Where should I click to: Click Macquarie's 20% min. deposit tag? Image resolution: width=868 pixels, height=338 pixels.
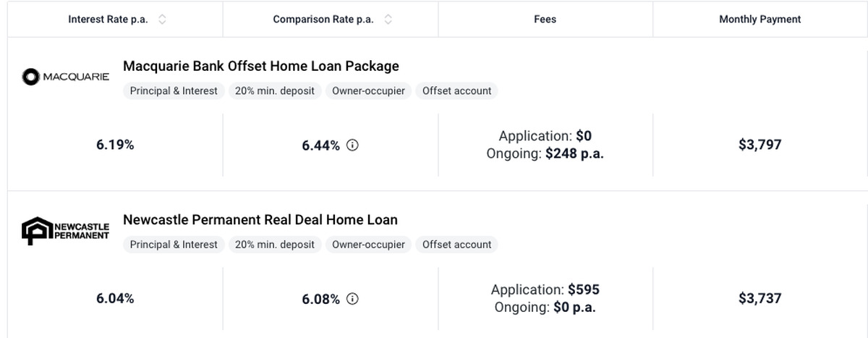(275, 91)
